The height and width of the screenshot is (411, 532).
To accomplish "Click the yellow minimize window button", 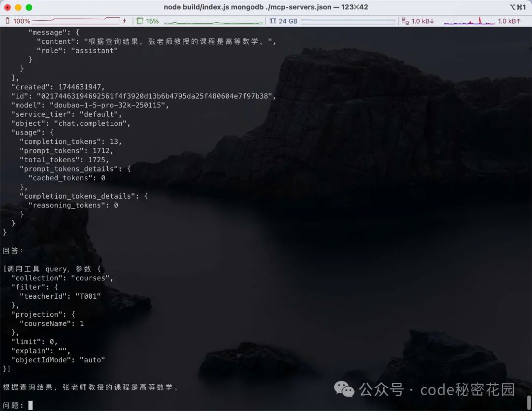I will click(x=18, y=7).
